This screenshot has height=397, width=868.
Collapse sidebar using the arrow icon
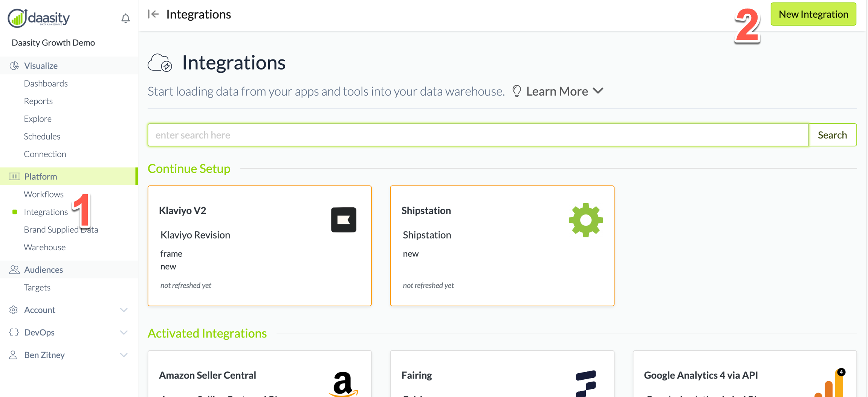click(x=153, y=14)
